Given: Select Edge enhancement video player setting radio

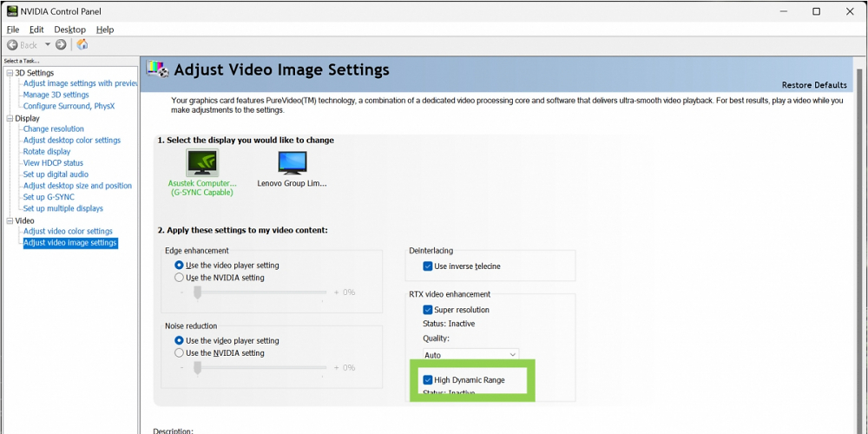Looking at the screenshot, I should click(179, 265).
